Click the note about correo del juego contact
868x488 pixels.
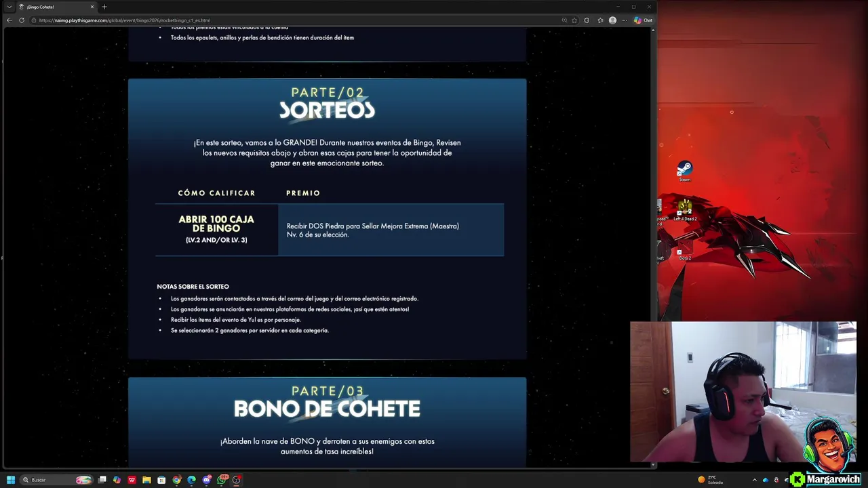(x=294, y=299)
